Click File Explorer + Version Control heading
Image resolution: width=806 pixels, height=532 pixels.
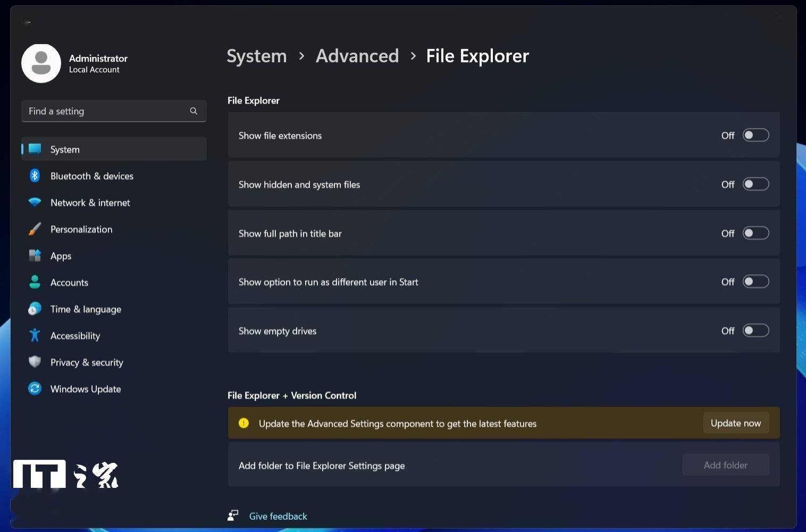[292, 395]
